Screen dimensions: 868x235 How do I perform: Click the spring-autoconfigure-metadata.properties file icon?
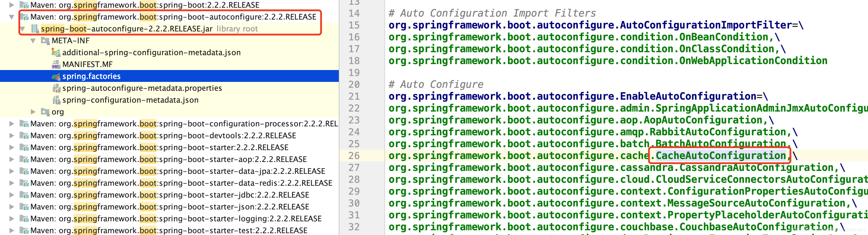[x=56, y=88]
